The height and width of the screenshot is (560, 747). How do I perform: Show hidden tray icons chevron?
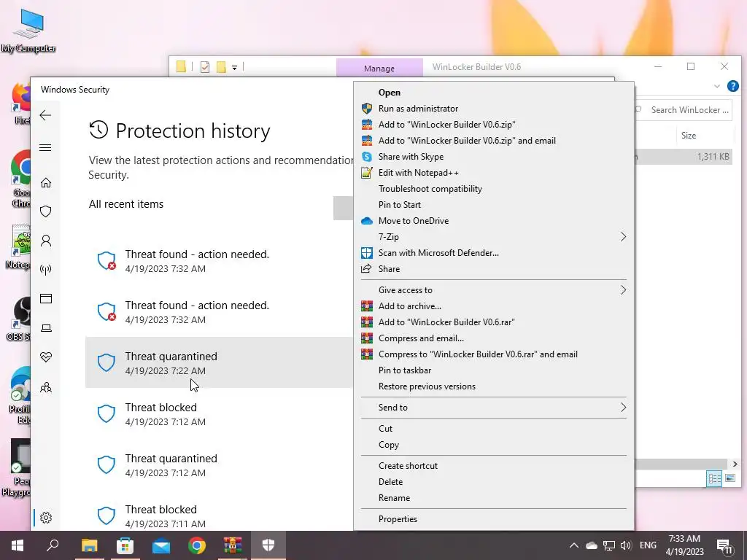(573, 545)
